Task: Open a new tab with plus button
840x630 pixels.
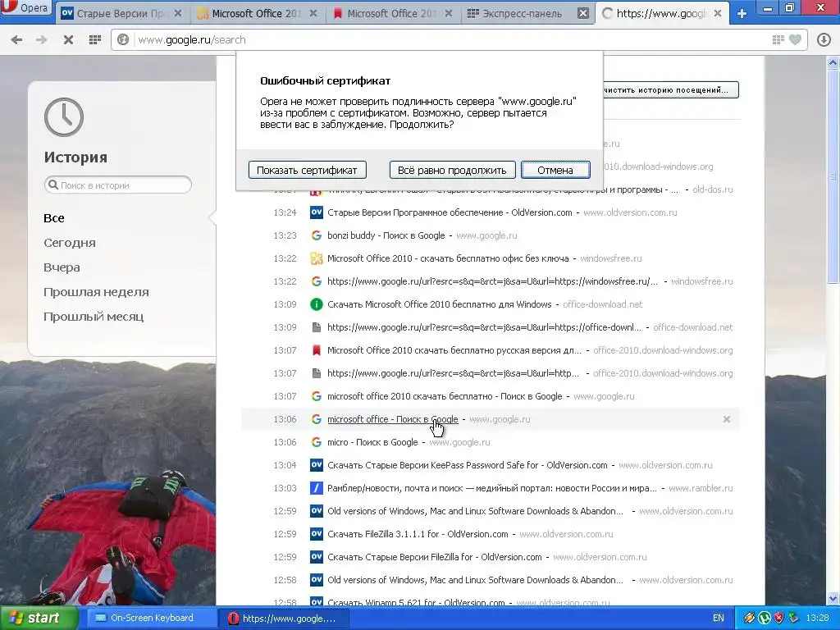Action: (742, 13)
